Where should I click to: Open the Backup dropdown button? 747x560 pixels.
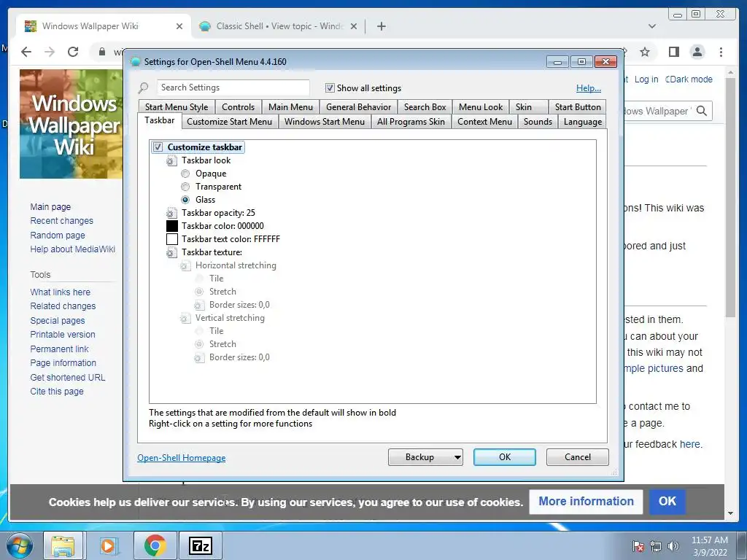pos(425,457)
